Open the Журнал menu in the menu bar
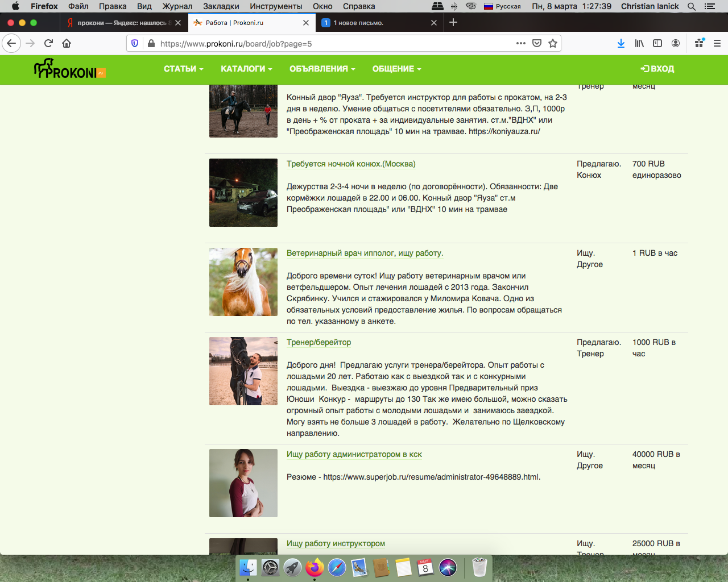Screen dimensions: 728x582 (177, 6)
